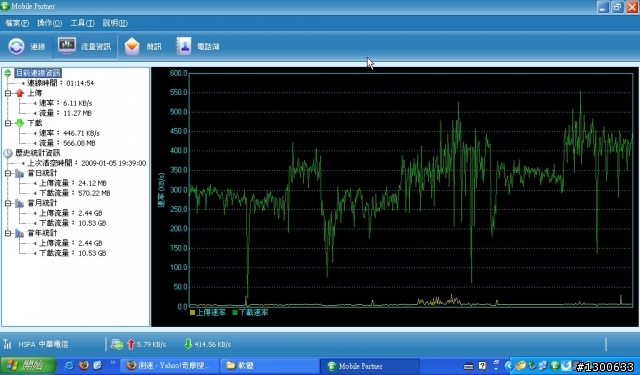
Task: Collapse the 當日統計 daily statistics node
Action: (x=8, y=173)
